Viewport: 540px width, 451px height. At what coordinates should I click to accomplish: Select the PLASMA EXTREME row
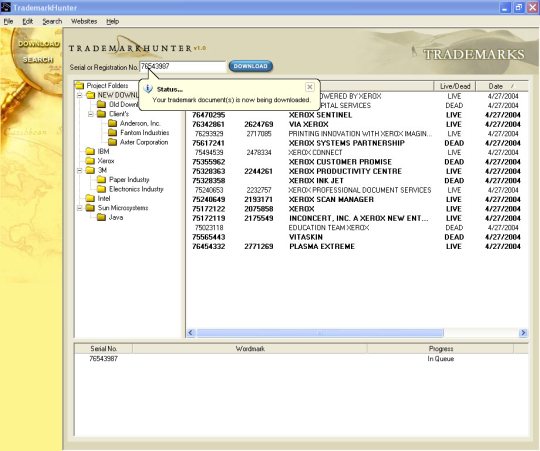point(356,247)
